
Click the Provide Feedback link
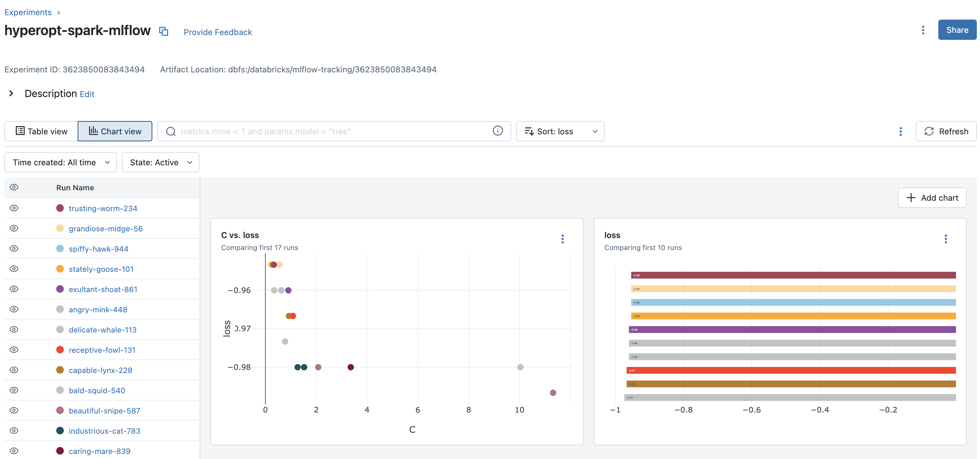tap(218, 32)
